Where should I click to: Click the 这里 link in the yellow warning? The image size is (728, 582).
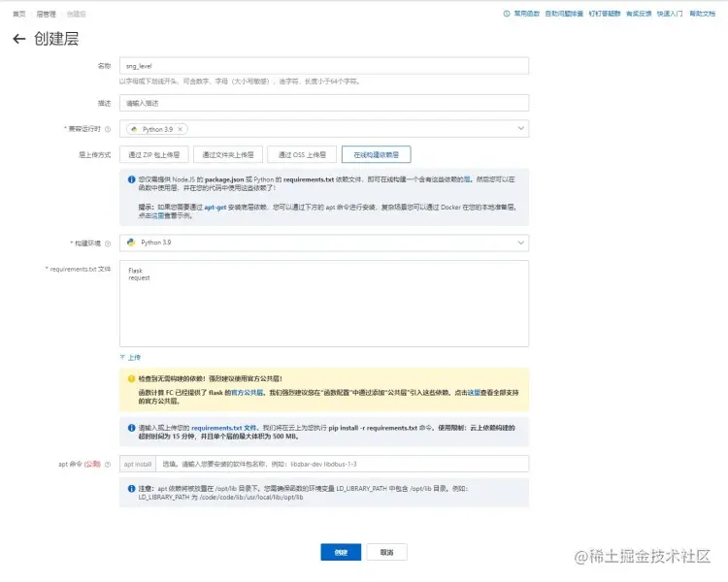(474, 393)
